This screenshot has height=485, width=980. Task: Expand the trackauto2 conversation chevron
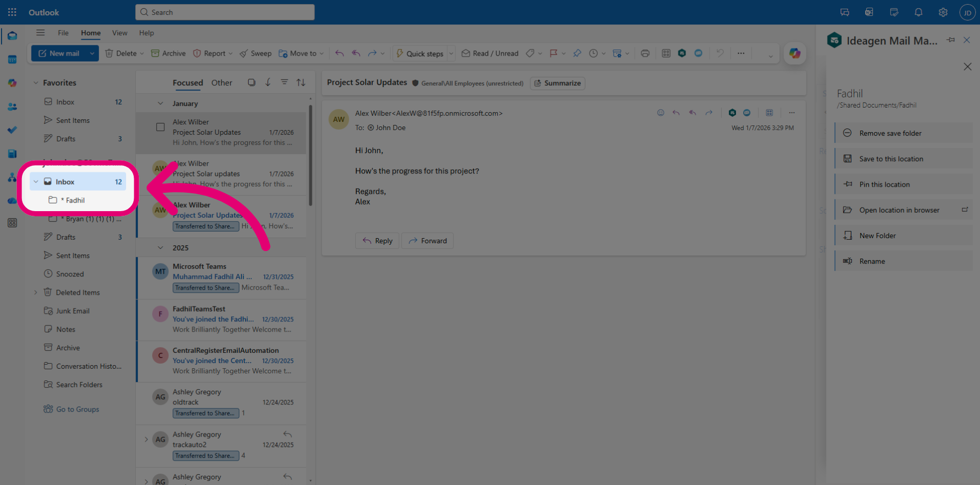(x=146, y=439)
